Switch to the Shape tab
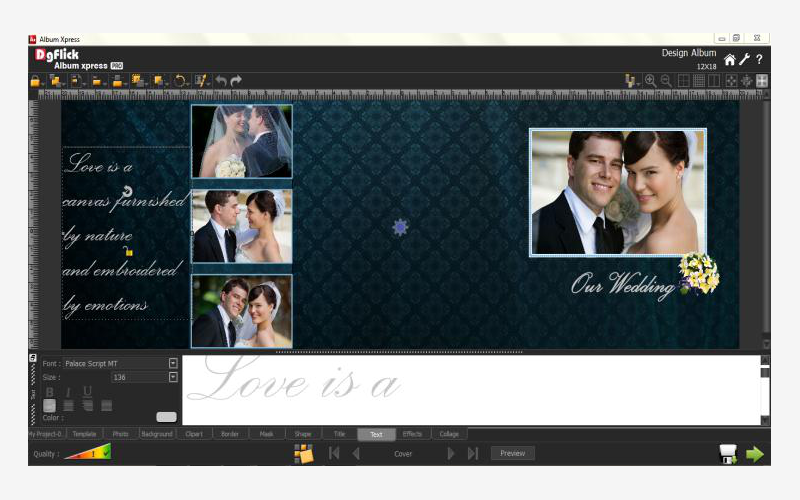The image size is (800, 500). pos(303,434)
